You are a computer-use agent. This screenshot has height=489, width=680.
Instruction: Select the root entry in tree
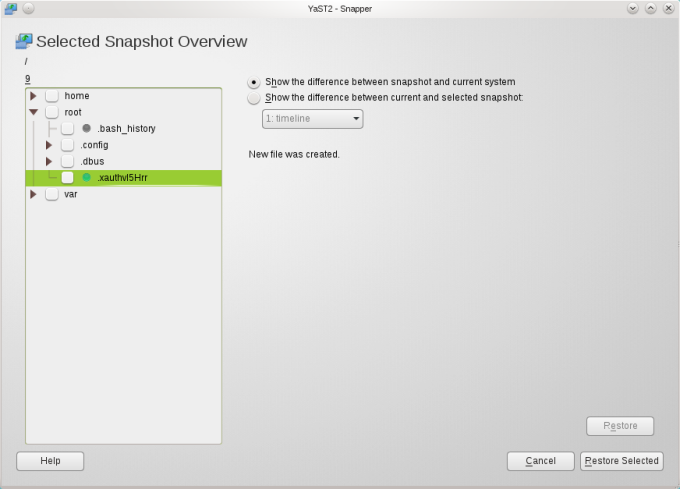coord(73,112)
